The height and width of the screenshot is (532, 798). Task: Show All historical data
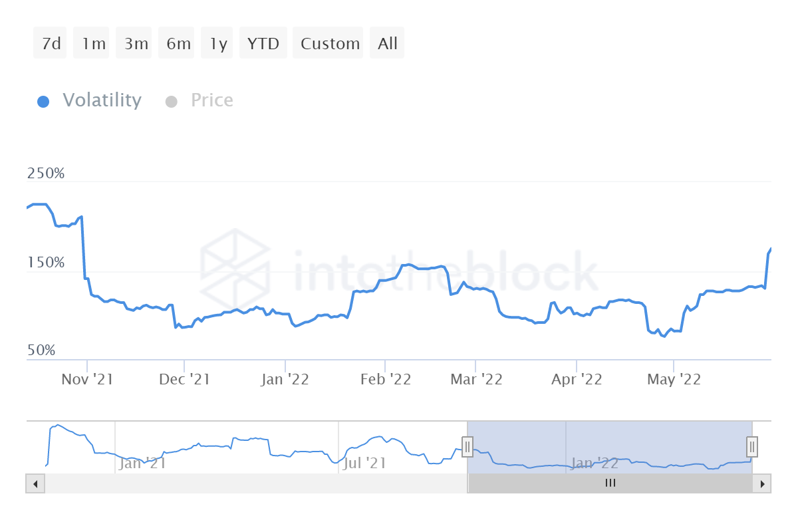pyautogui.click(x=388, y=44)
